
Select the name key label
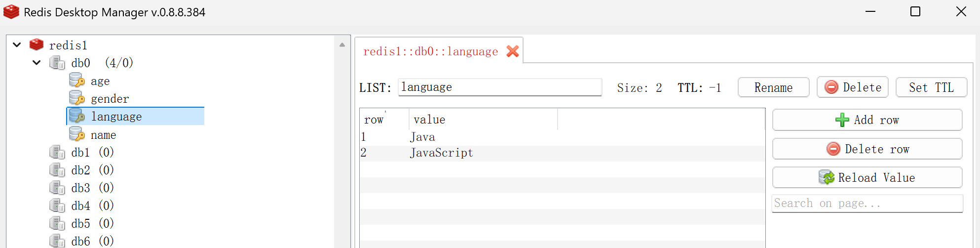104,135
